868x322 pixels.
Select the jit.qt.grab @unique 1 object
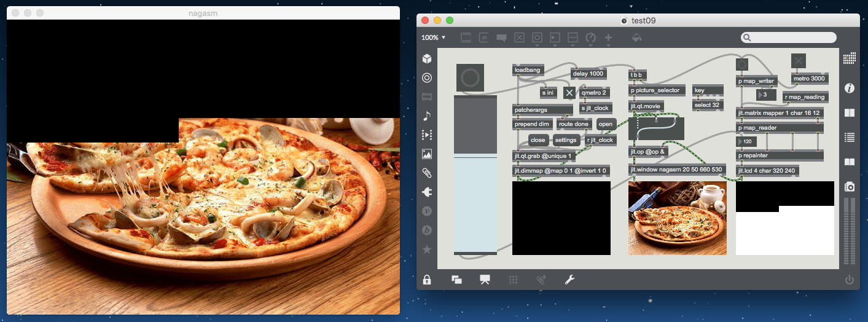pos(544,155)
